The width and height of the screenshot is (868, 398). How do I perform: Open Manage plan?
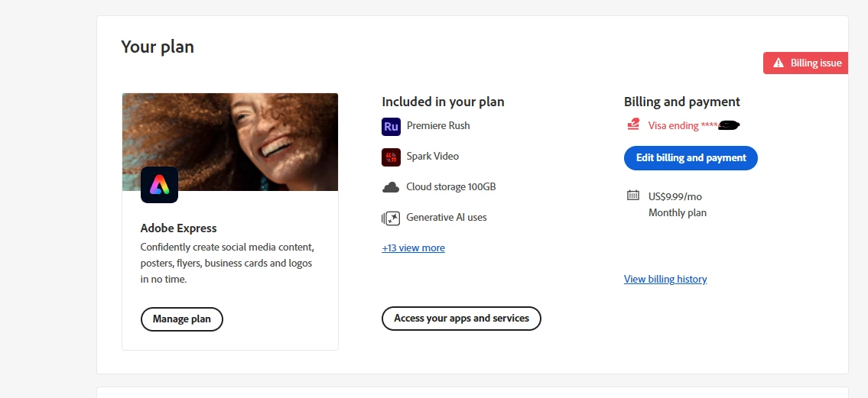point(181,319)
